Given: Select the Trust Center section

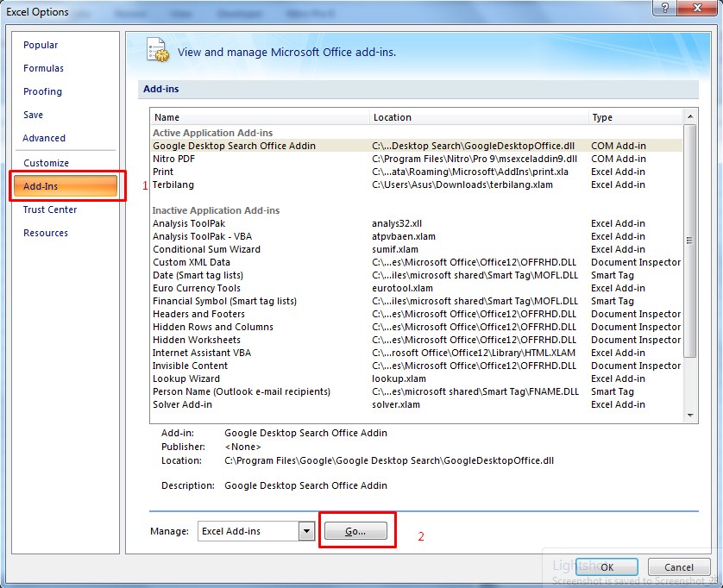Looking at the screenshot, I should point(51,210).
